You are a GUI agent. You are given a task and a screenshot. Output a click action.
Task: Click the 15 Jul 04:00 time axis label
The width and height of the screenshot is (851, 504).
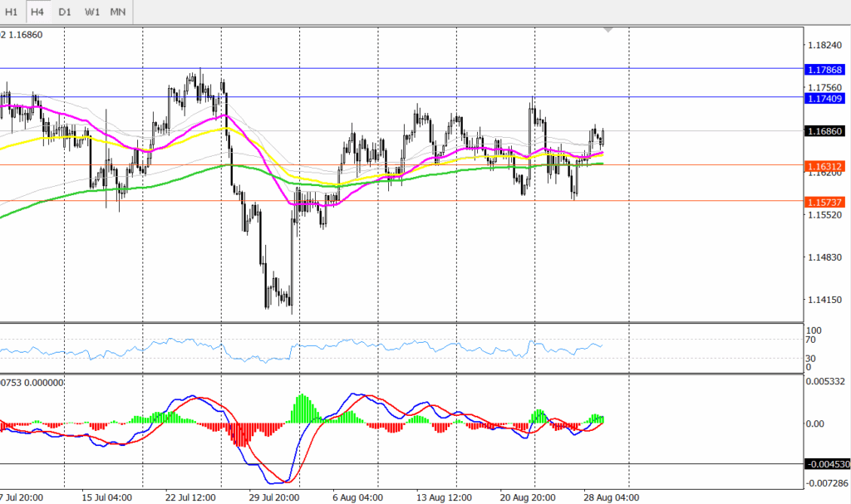[x=107, y=497]
